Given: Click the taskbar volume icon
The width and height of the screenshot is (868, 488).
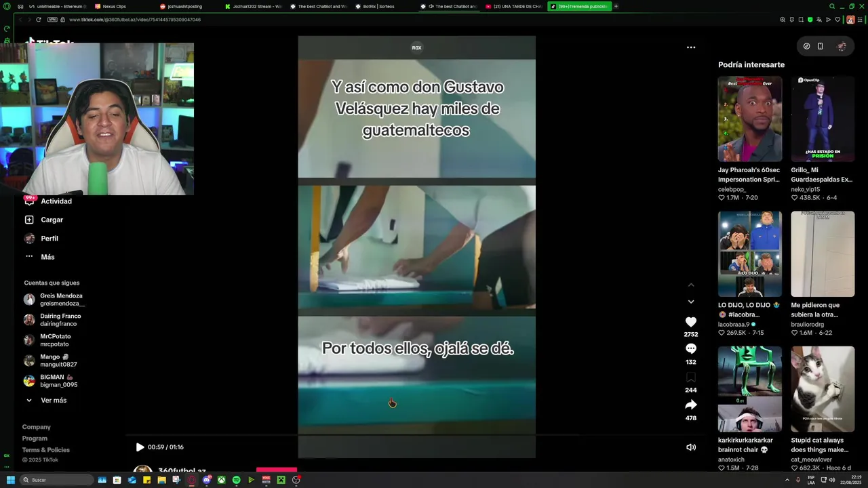Looking at the screenshot, I should point(832,480).
